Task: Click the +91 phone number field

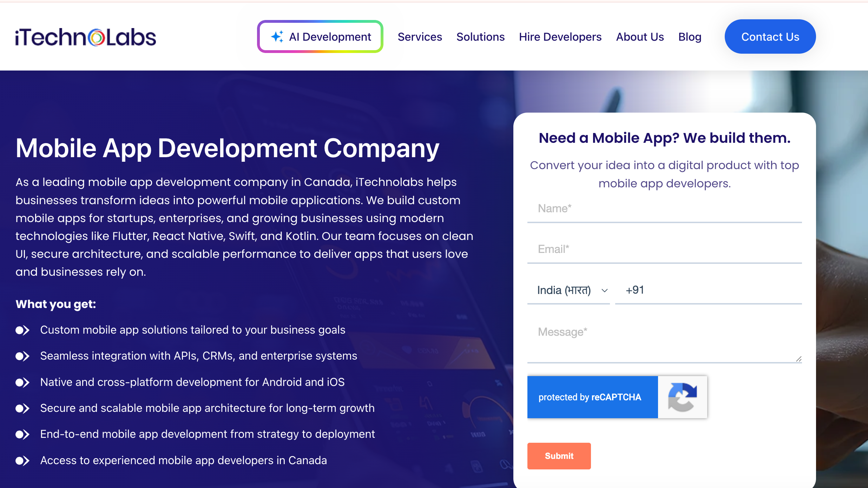Action: [708, 290]
